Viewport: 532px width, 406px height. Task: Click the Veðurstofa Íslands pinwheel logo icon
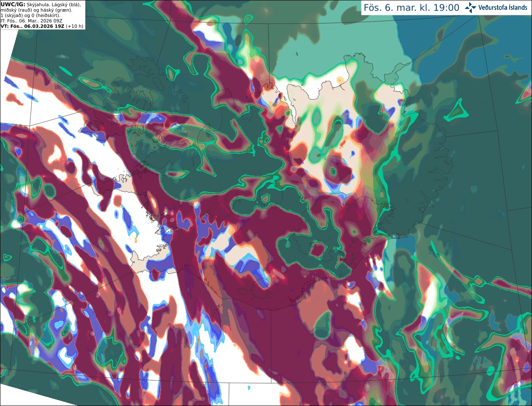tap(470, 7)
